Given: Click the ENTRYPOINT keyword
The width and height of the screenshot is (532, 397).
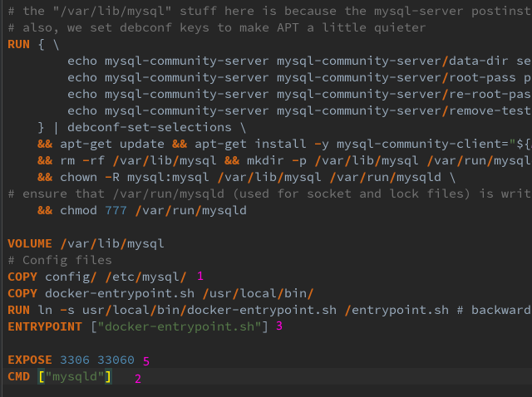Looking at the screenshot, I should point(45,326).
